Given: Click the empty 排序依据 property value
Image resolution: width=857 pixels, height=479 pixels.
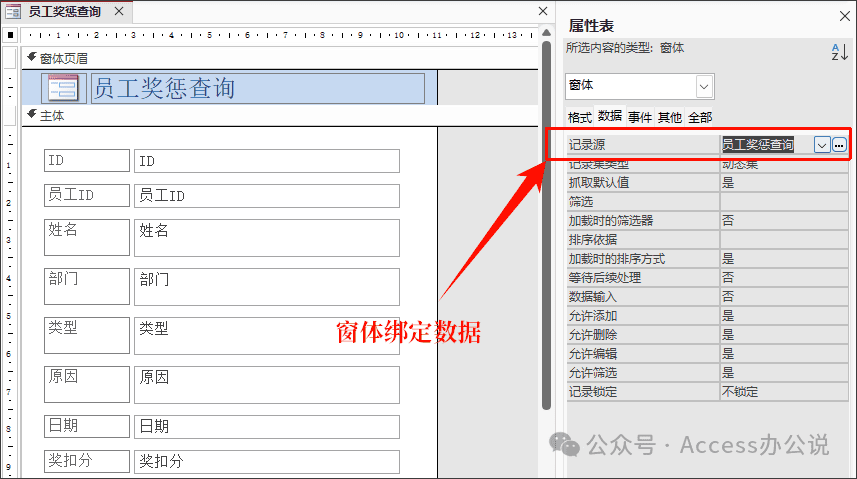Looking at the screenshot, I should tap(784, 240).
